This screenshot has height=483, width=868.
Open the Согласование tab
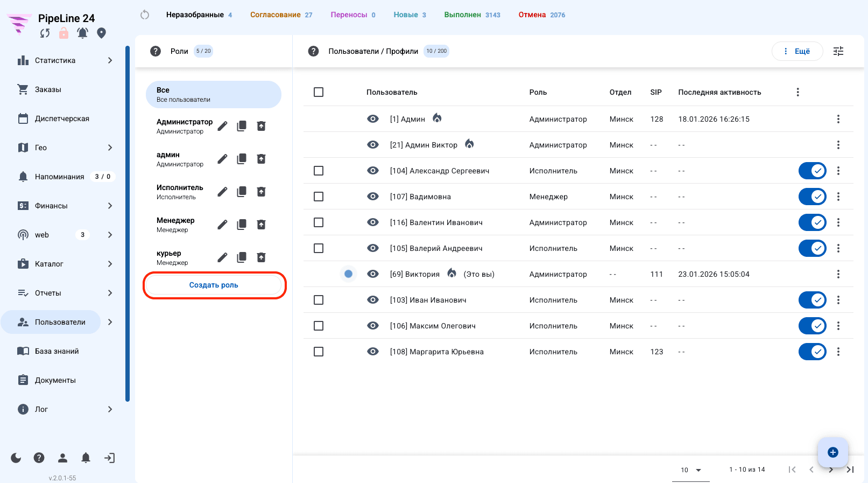click(281, 15)
